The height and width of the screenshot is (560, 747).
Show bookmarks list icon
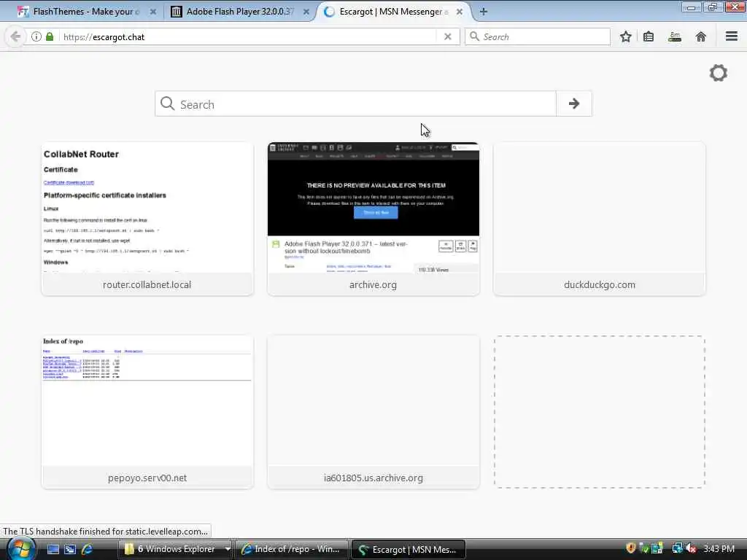pyautogui.click(x=649, y=36)
